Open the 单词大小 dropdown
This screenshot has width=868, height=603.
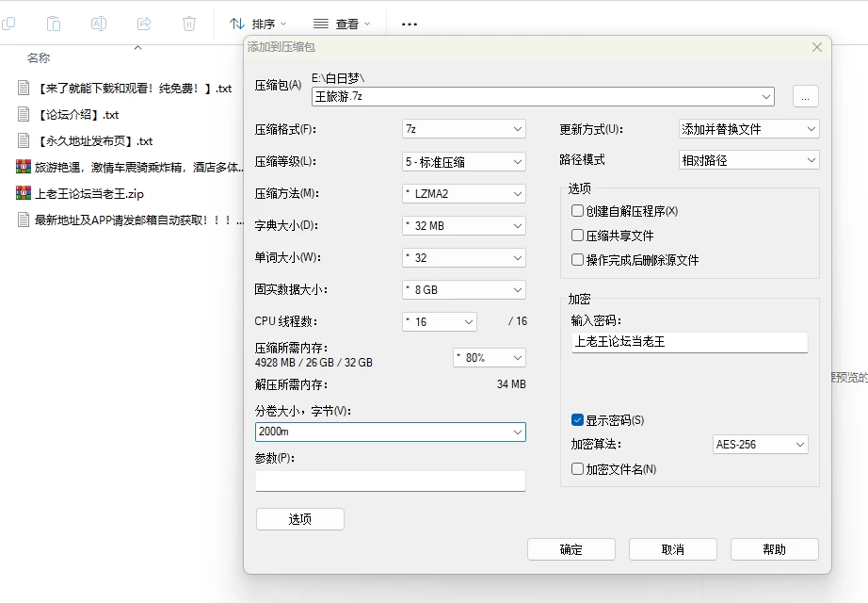[464, 258]
